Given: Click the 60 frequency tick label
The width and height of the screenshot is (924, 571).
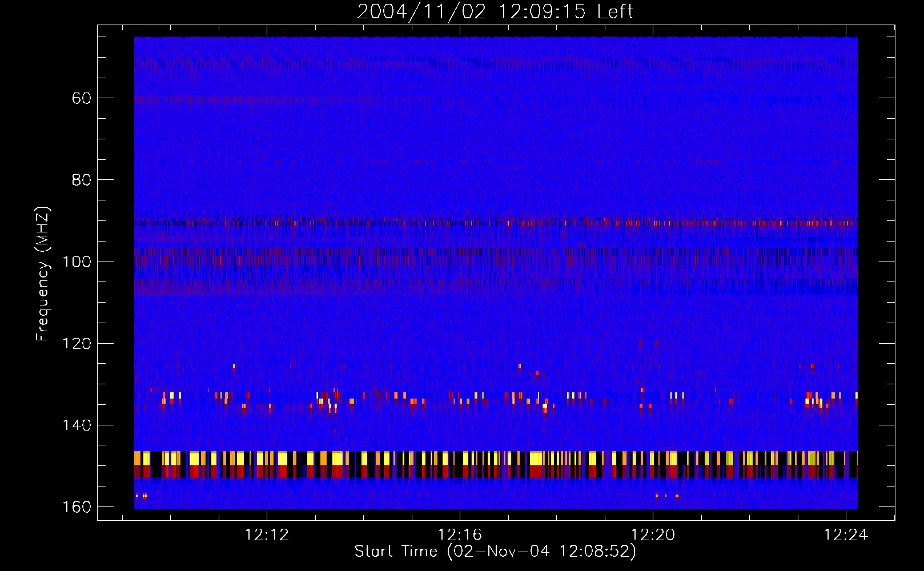Looking at the screenshot, I should (82, 98).
